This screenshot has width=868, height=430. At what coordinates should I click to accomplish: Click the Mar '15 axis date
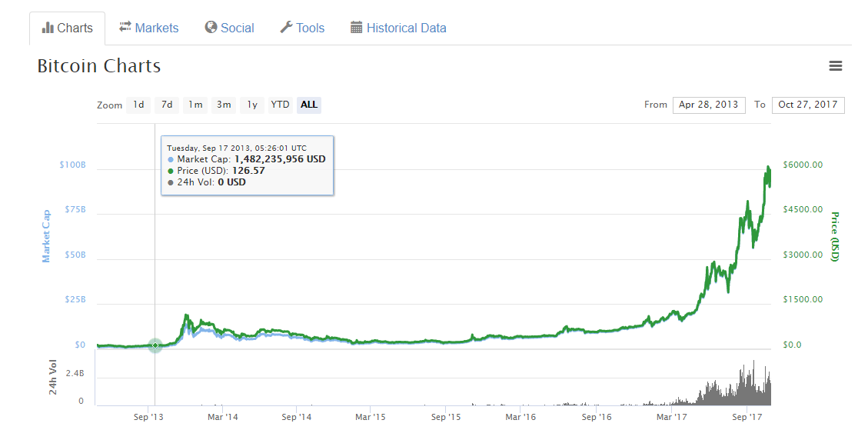coord(371,416)
